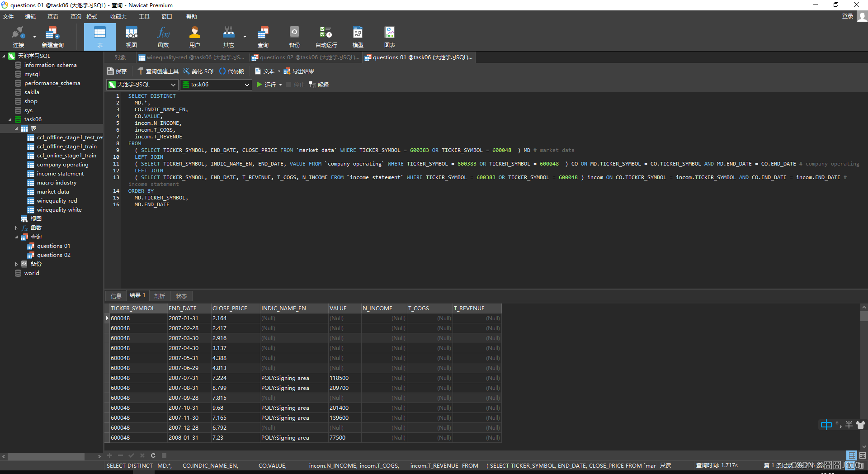Click Export Result (导出结果)
The height and width of the screenshot is (474, 868).
[x=299, y=71]
